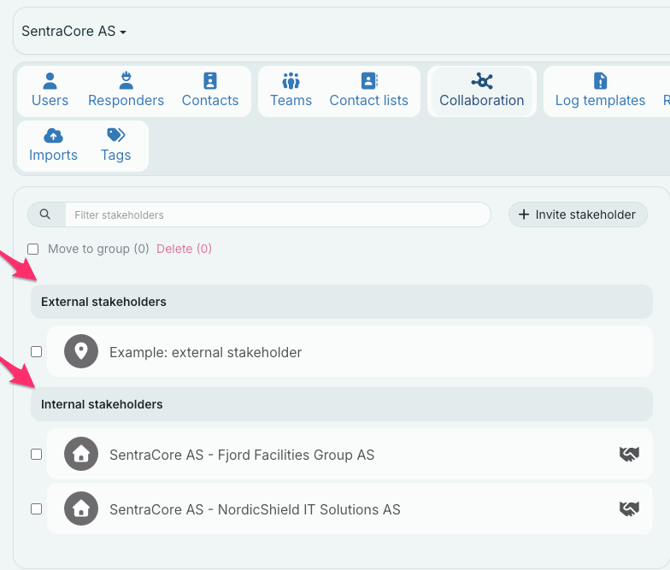
Task: Open the Log templates tab
Action: pyautogui.click(x=600, y=91)
